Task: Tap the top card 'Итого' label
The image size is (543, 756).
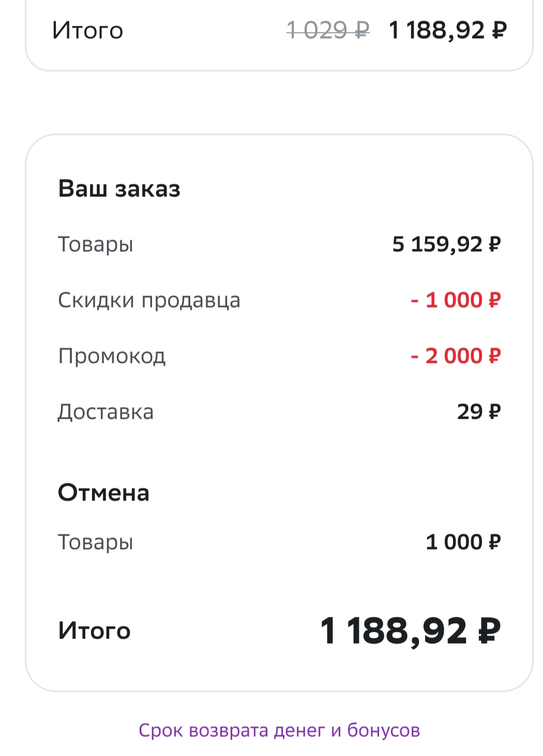Action: pos(87,31)
